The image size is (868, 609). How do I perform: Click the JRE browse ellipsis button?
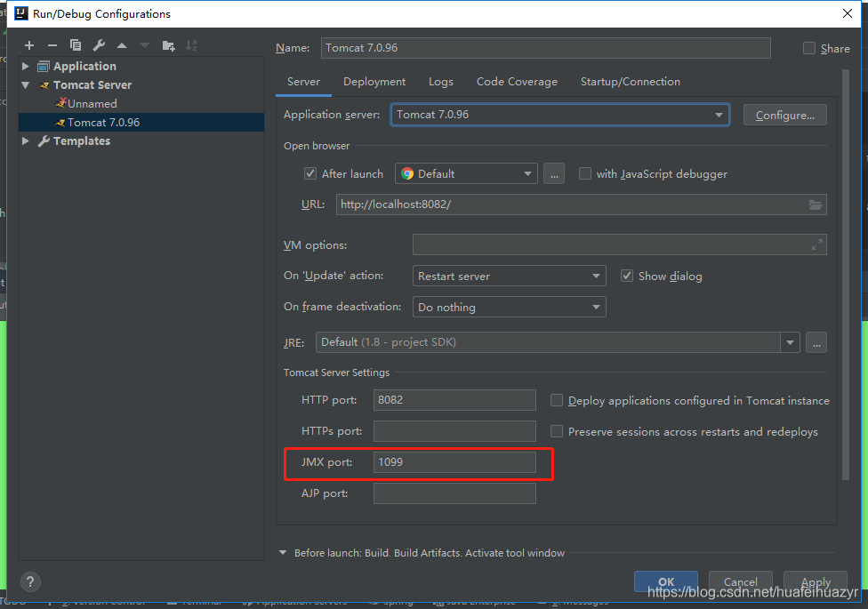[x=816, y=342]
